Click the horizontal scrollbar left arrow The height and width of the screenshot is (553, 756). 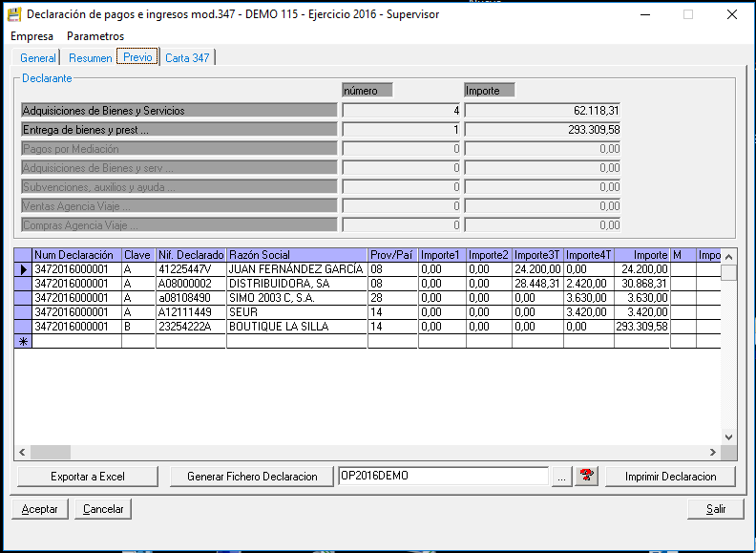[22, 452]
